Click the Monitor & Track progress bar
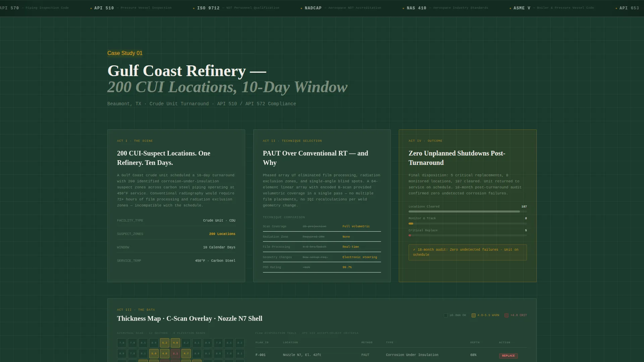The height and width of the screenshot is (362, 644). [468, 224]
